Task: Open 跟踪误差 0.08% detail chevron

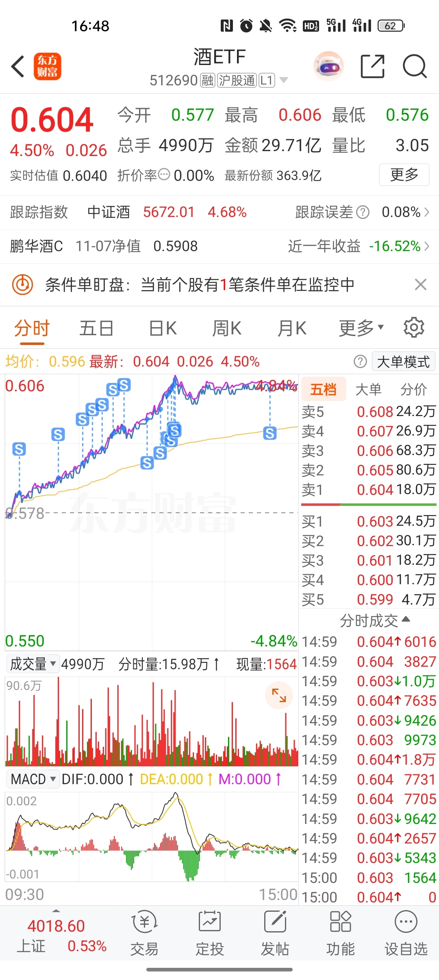Action: tap(426, 212)
